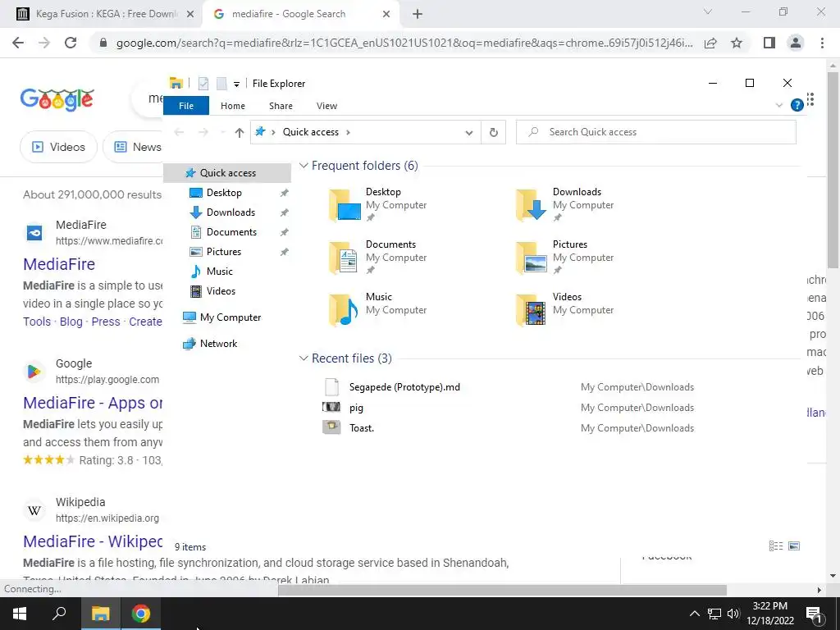Click the New folder quick access toolbar icon
This screenshot has width=840, height=630.
221,83
